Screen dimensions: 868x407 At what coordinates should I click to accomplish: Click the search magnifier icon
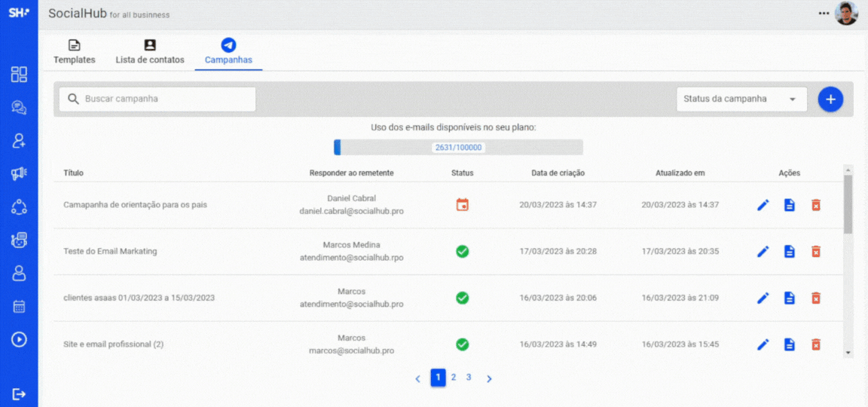(x=73, y=99)
